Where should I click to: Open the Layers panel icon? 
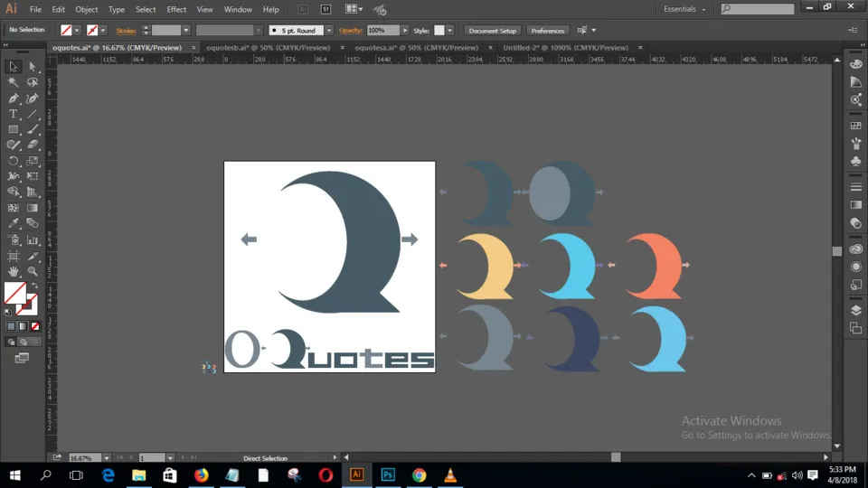pos(856,310)
